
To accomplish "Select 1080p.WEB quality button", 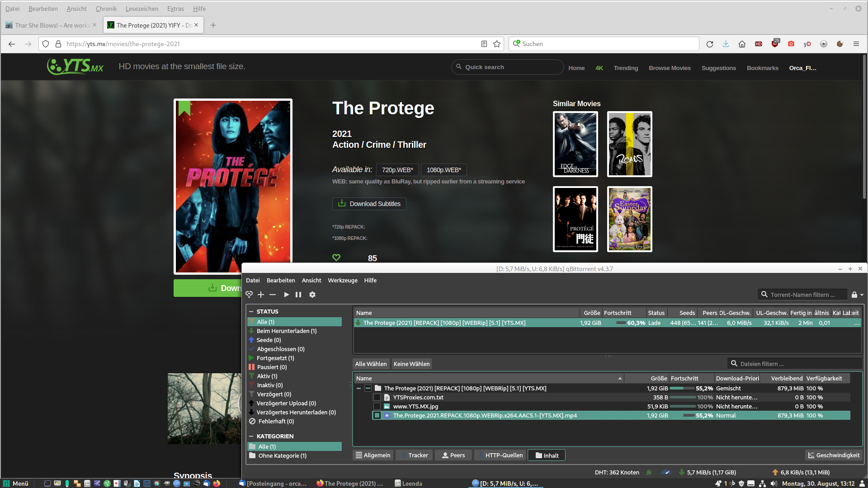I will [x=444, y=170].
